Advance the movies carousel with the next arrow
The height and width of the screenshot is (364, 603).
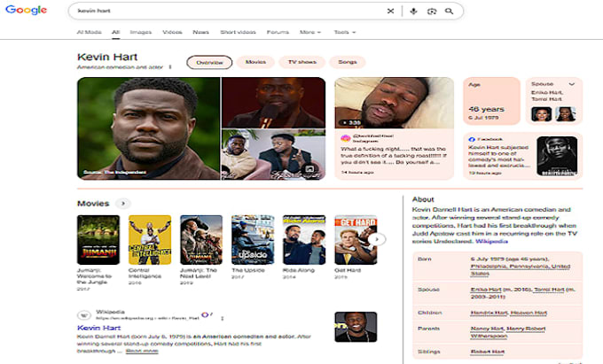pyautogui.click(x=377, y=239)
